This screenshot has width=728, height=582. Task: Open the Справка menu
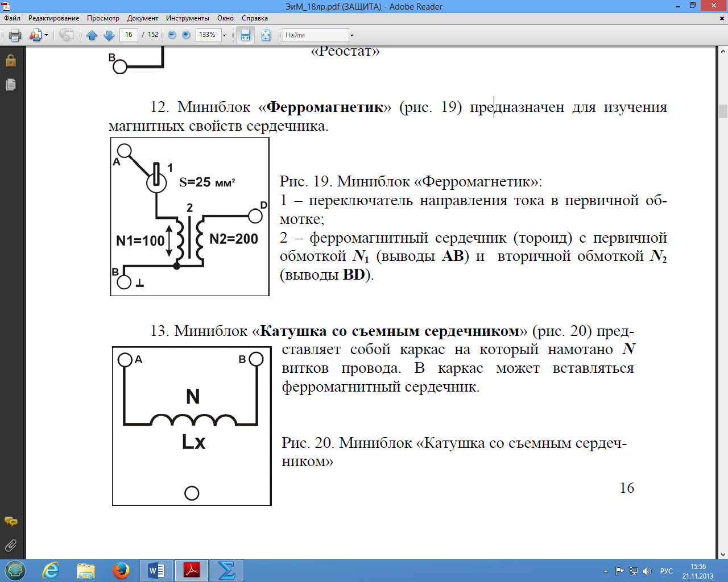(x=255, y=18)
